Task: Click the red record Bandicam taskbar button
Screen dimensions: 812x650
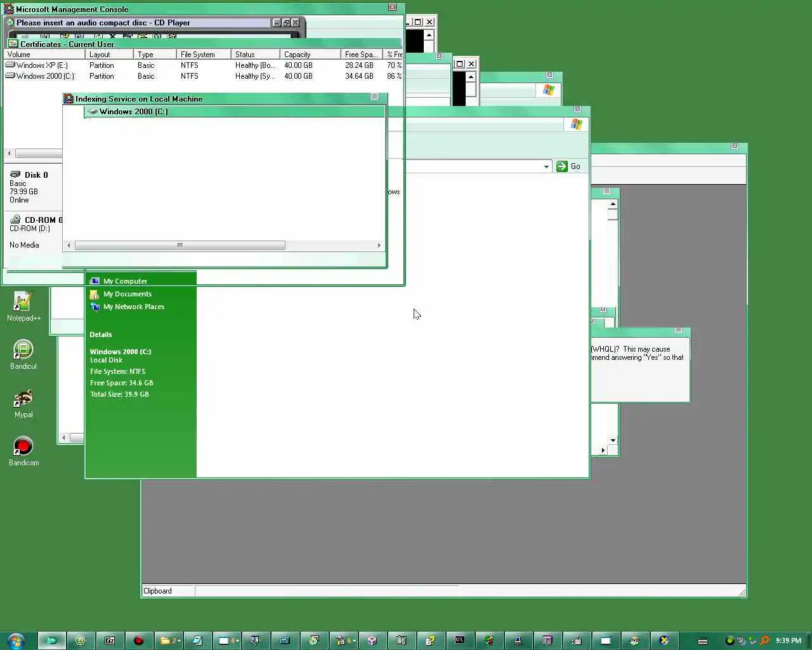Action: tap(139, 640)
